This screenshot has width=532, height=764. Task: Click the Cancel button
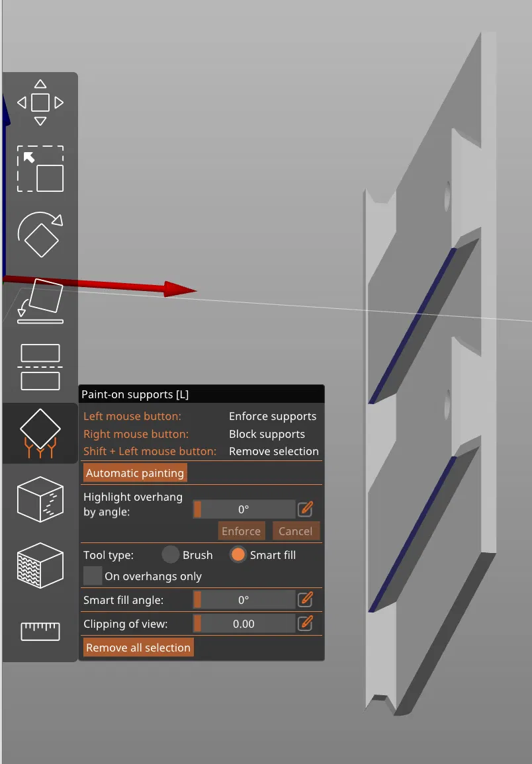coord(296,531)
